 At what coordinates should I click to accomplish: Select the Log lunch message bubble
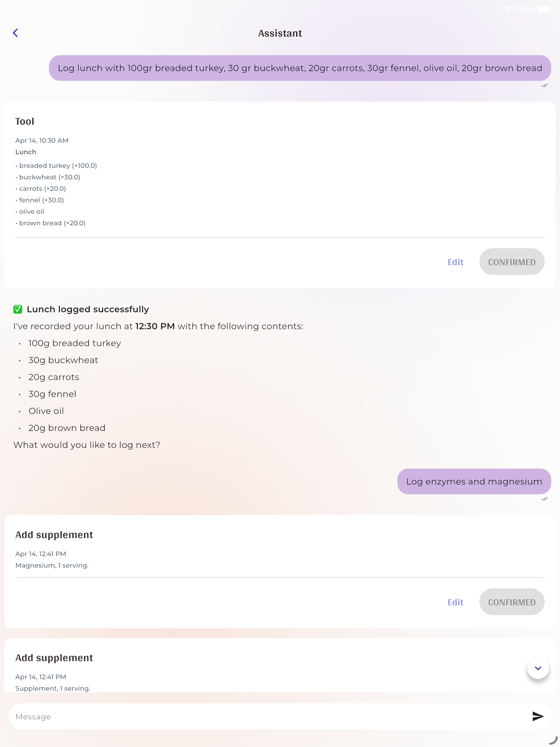tap(300, 68)
